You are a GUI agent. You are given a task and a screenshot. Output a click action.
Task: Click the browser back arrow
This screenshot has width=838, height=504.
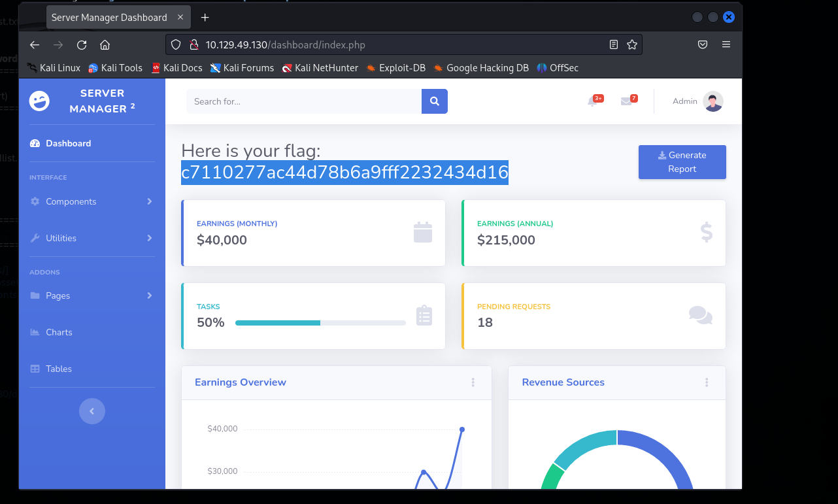(35, 45)
